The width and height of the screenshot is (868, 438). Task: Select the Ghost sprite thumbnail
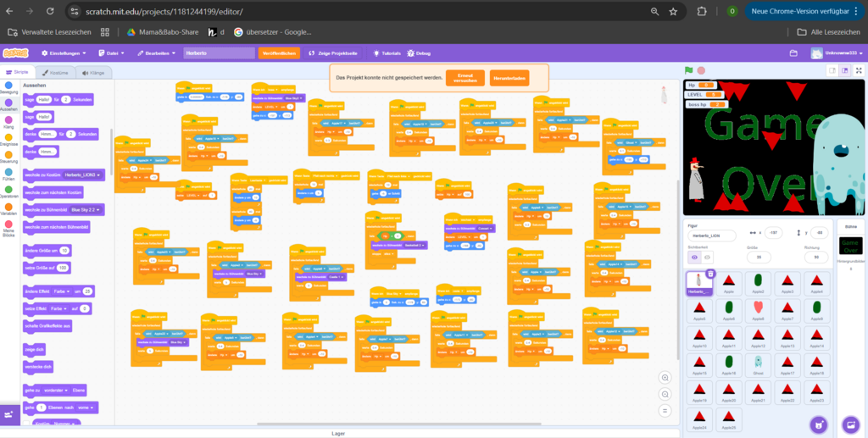759,364
